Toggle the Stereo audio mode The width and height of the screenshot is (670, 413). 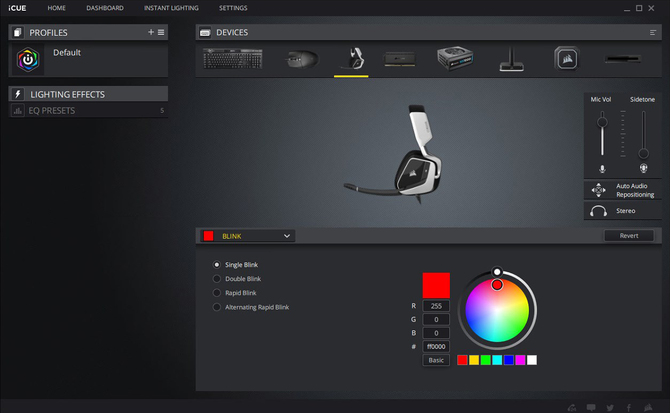tap(623, 211)
